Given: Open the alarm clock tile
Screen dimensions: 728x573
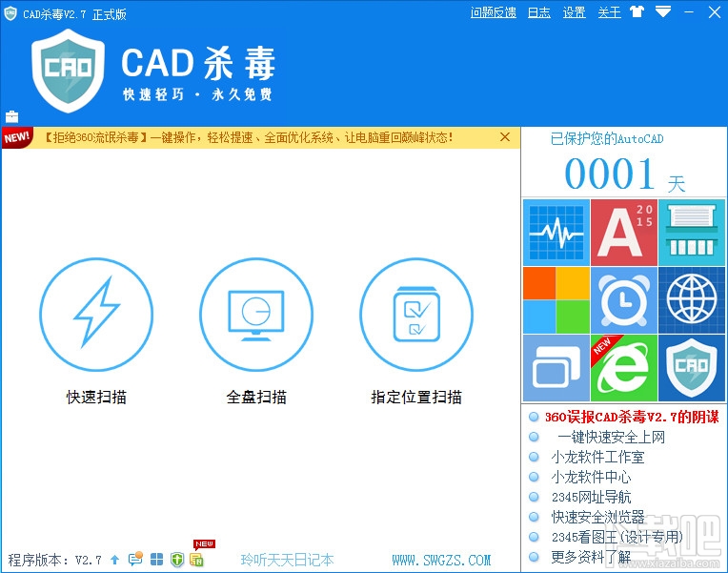Looking at the screenshot, I should click(624, 300).
